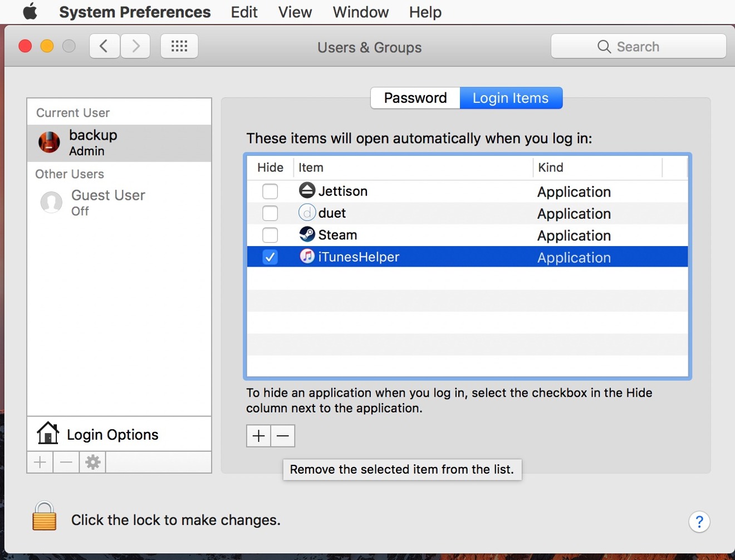Open the sidebar gear action menu
Image resolution: width=735 pixels, height=560 pixels.
point(92,462)
